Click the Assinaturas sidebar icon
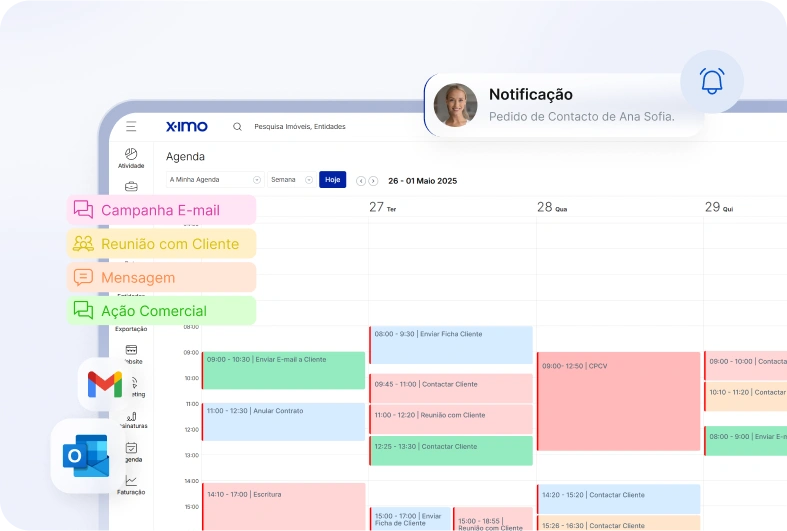Viewport: 787px width, 531px height. (x=131, y=415)
